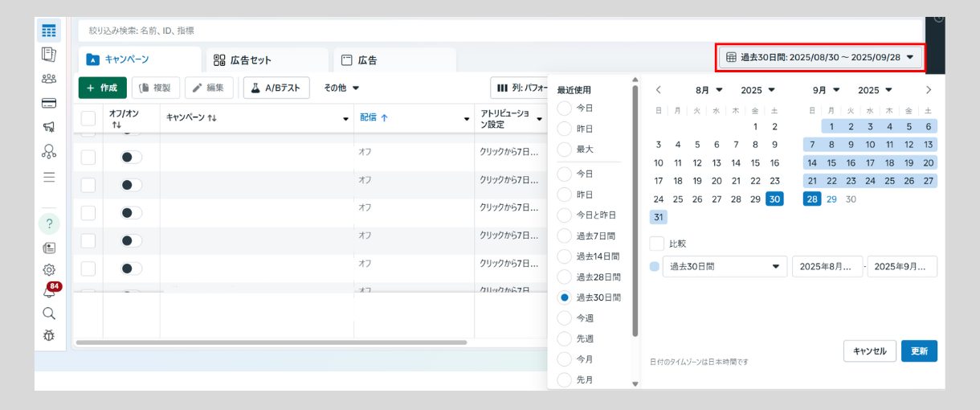Check the 比較 checkbox
980x410 pixels.
click(657, 244)
